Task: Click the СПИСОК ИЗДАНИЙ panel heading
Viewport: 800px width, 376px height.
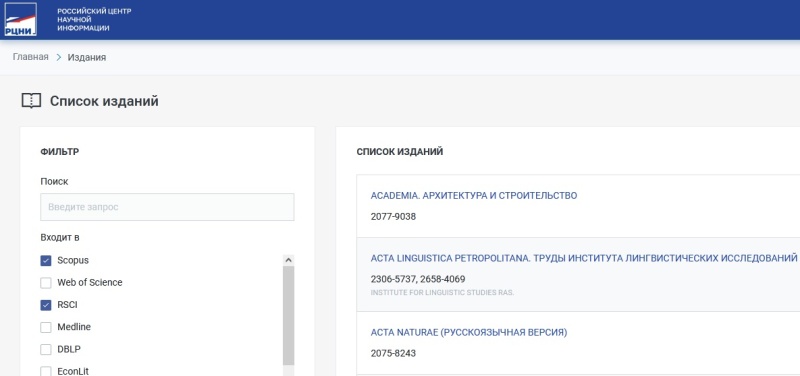Action: [399, 152]
